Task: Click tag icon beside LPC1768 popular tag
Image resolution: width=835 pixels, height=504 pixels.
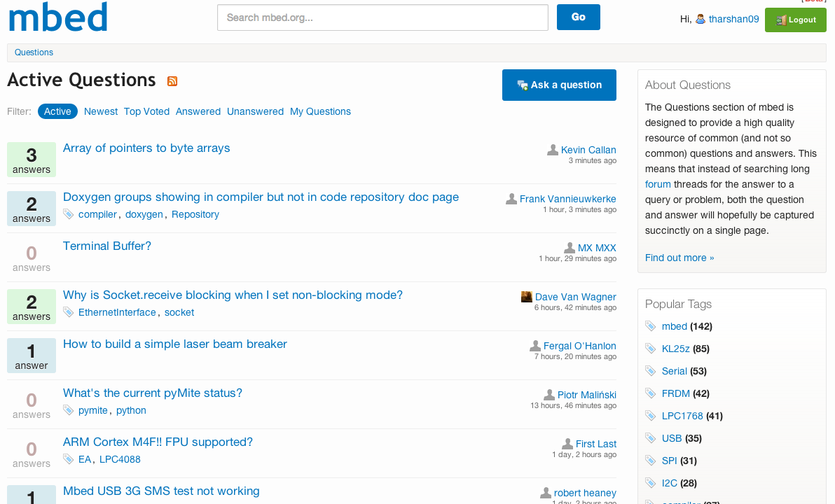Action: point(650,416)
